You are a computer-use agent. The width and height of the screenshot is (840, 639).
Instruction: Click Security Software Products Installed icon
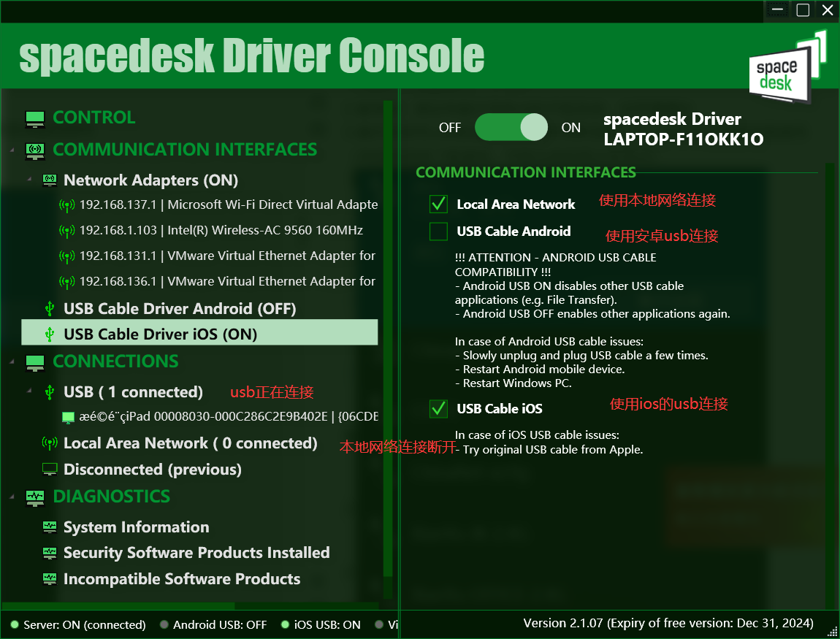pyautogui.click(x=50, y=553)
